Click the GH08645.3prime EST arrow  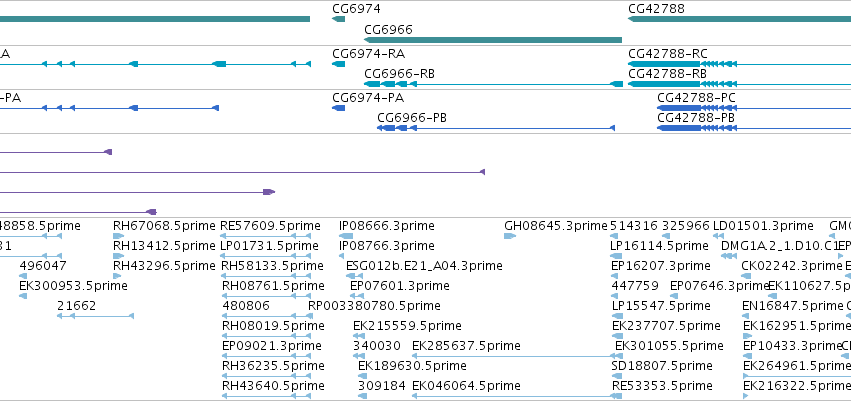(x=510, y=236)
